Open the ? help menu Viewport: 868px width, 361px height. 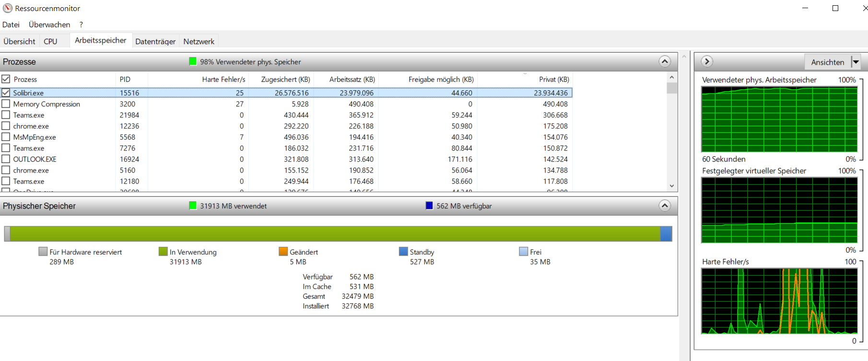point(81,24)
